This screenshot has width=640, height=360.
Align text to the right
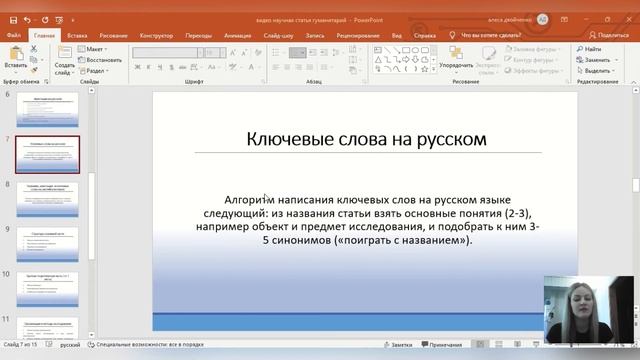click(x=298, y=67)
